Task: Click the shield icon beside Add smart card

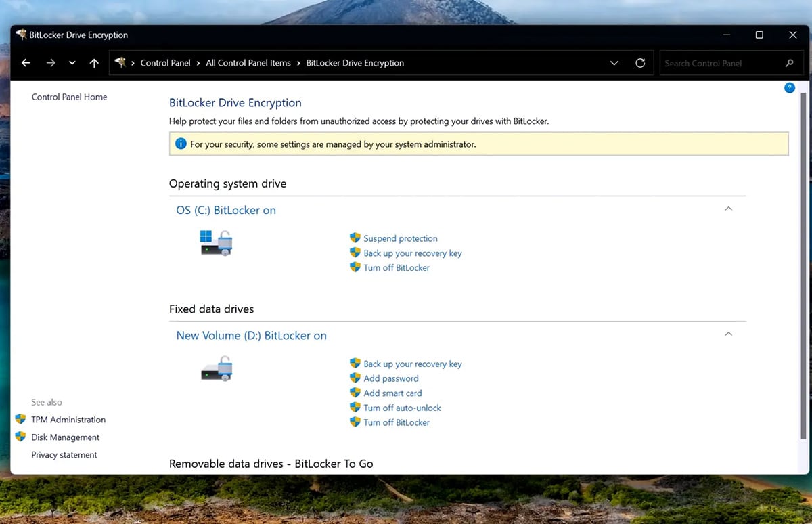Action: (355, 393)
